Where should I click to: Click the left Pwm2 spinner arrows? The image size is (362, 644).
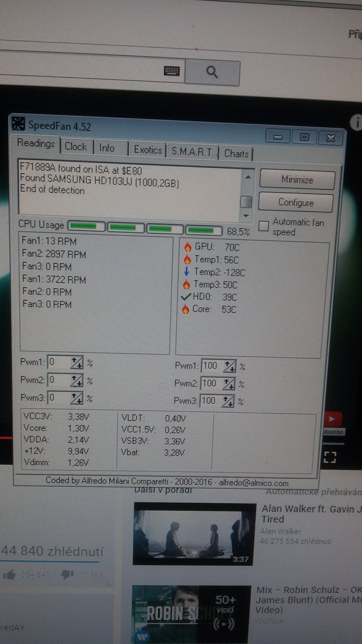coord(76,380)
